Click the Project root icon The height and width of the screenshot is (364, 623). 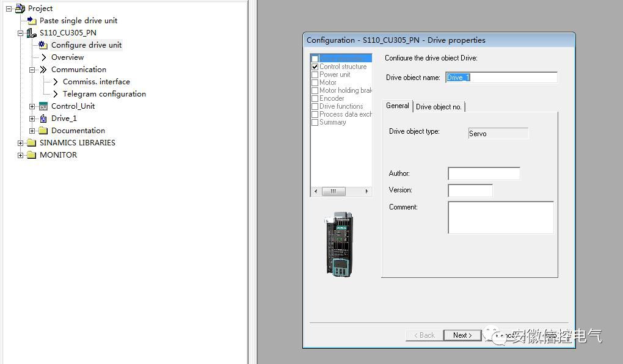(20, 9)
